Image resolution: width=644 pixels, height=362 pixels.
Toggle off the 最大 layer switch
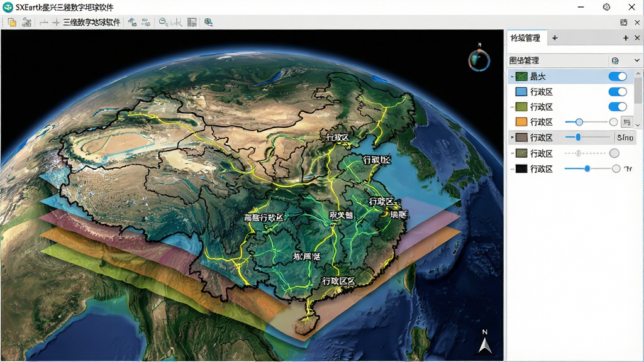coord(618,76)
